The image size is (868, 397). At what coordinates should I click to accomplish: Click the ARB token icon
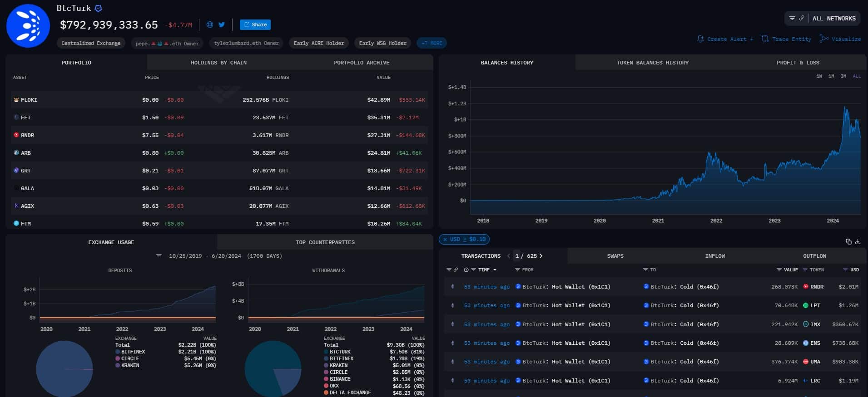[16, 153]
